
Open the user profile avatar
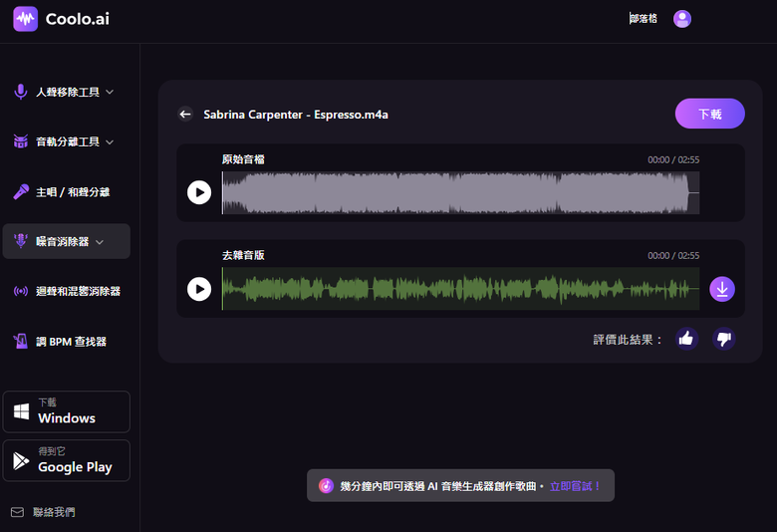[x=681, y=19]
